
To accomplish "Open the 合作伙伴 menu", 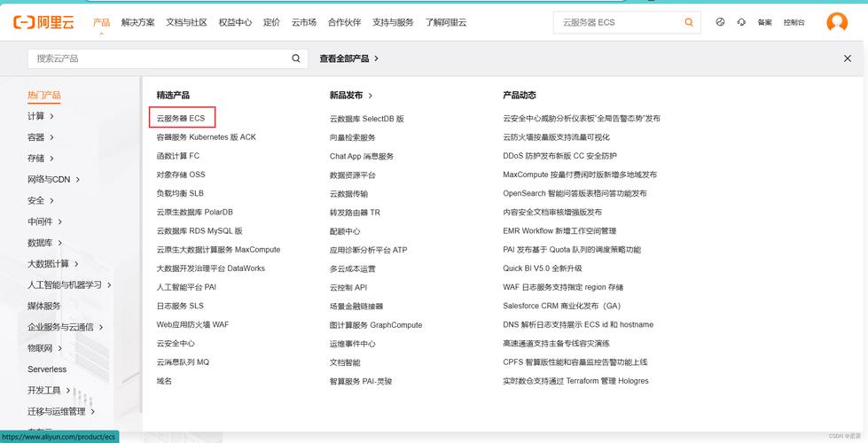I will tap(344, 22).
